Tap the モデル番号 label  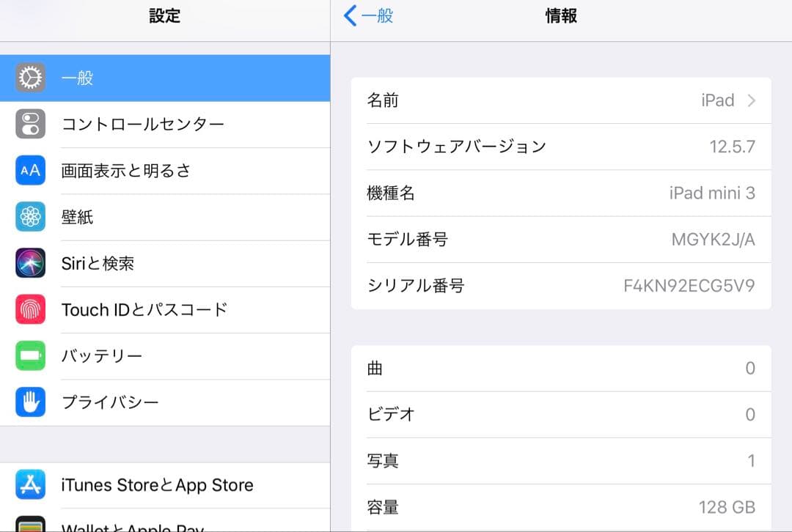[x=407, y=239]
